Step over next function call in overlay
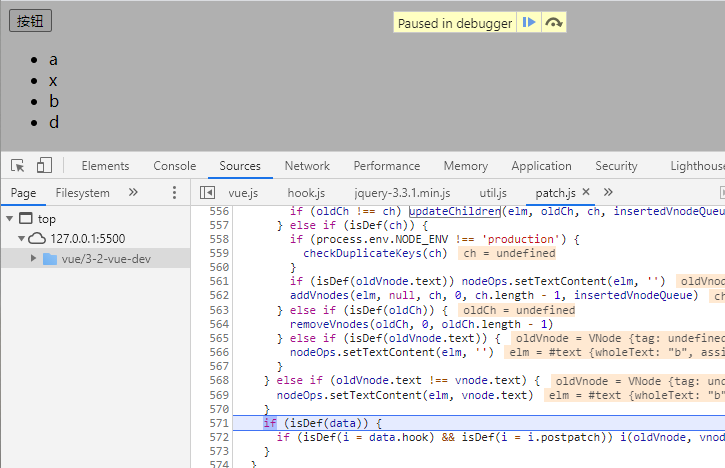 (x=553, y=22)
